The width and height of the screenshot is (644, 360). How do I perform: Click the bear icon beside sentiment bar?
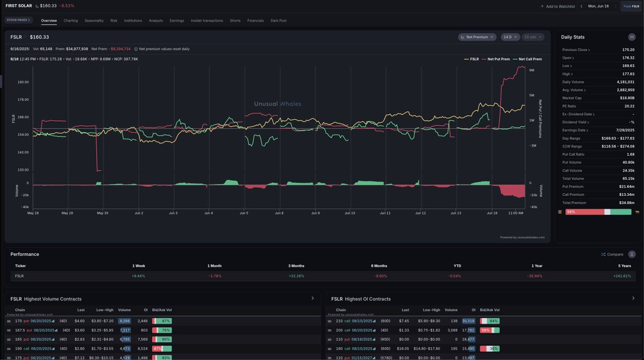click(x=560, y=212)
